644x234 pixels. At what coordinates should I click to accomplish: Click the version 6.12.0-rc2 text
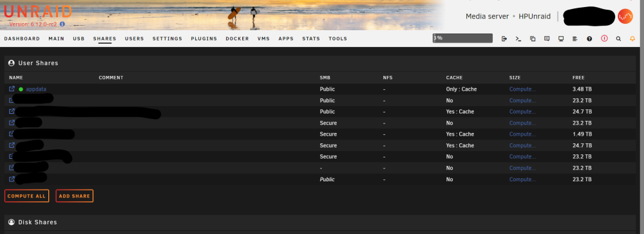click(x=33, y=24)
